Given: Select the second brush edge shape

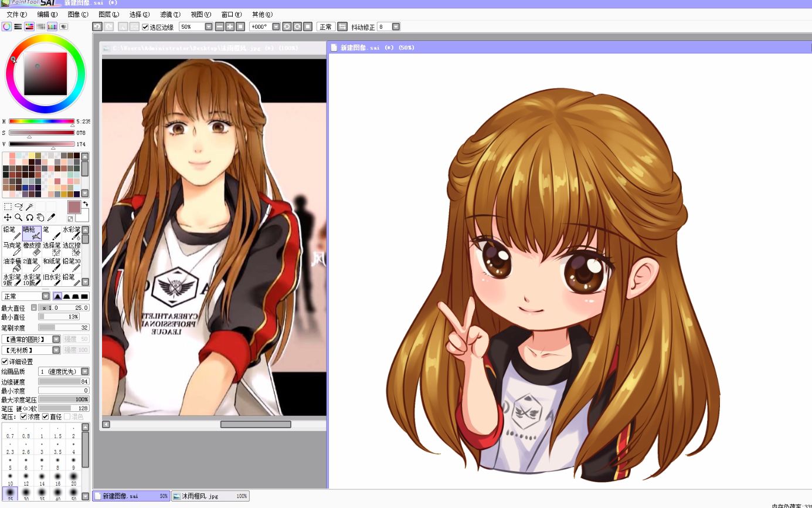Looking at the screenshot, I should coord(66,296).
